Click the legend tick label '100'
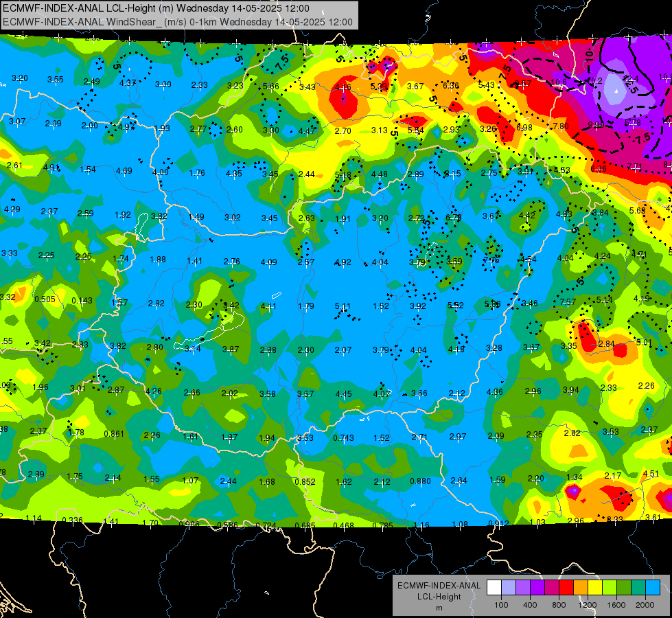Image resolution: width=672 pixels, height=618 pixels. (501, 605)
